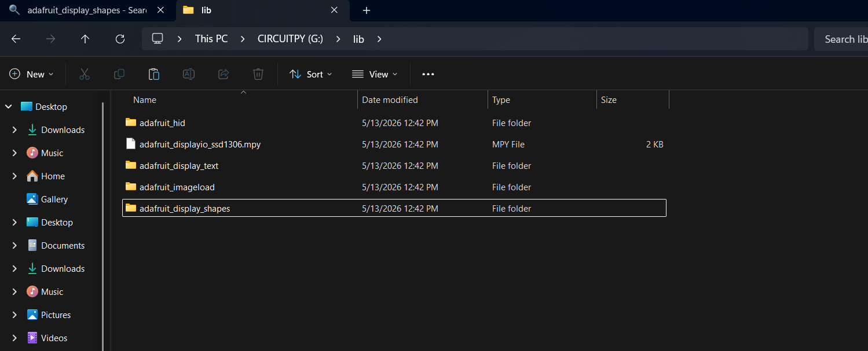Click the Forward navigation arrow
This screenshot has height=351, width=868.
pyautogui.click(x=51, y=39)
